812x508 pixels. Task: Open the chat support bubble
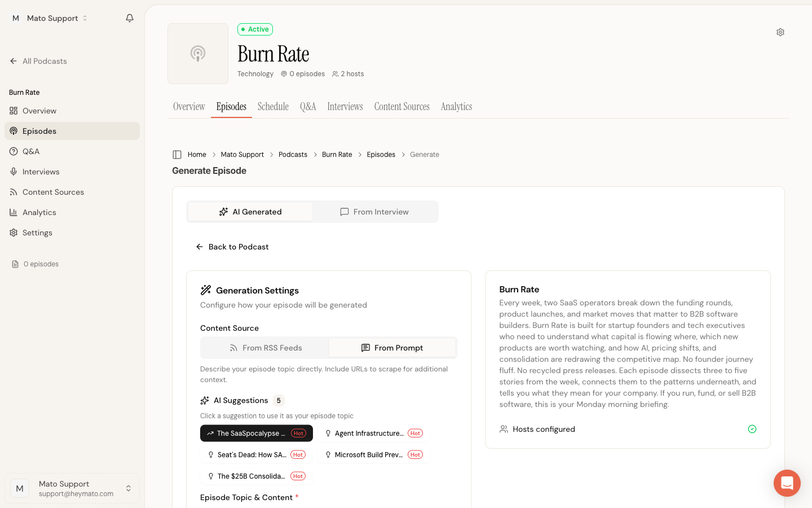click(787, 483)
